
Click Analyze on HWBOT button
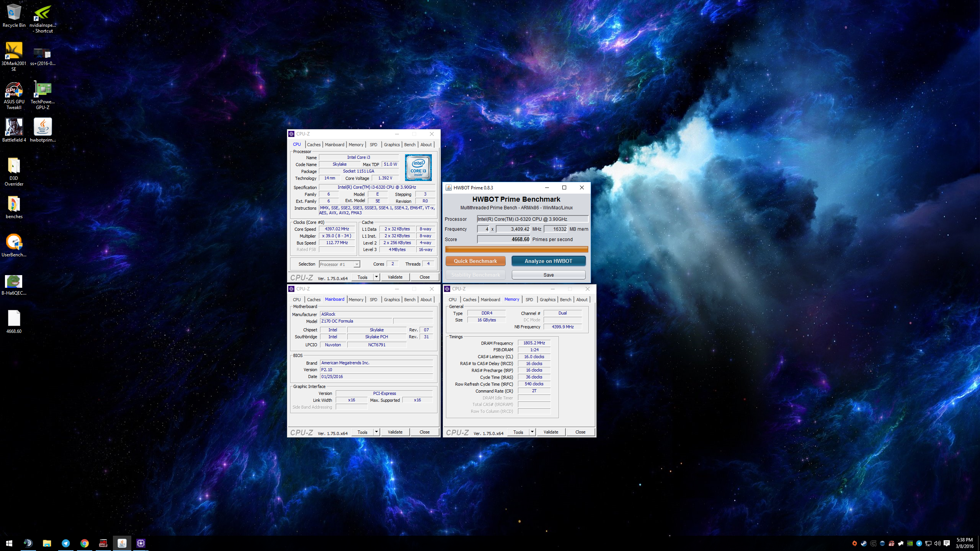point(549,261)
